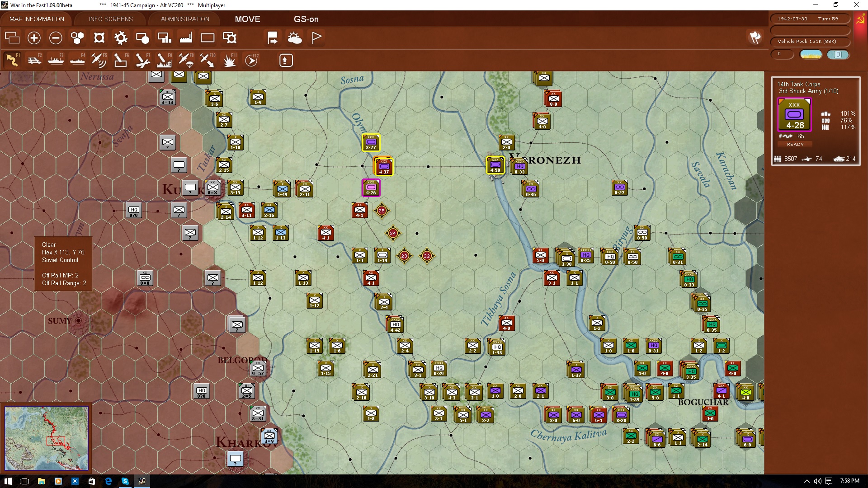This screenshot has width=868, height=488.
Task: Click the path marker numbered 22
Action: click(x=427, y=256)
